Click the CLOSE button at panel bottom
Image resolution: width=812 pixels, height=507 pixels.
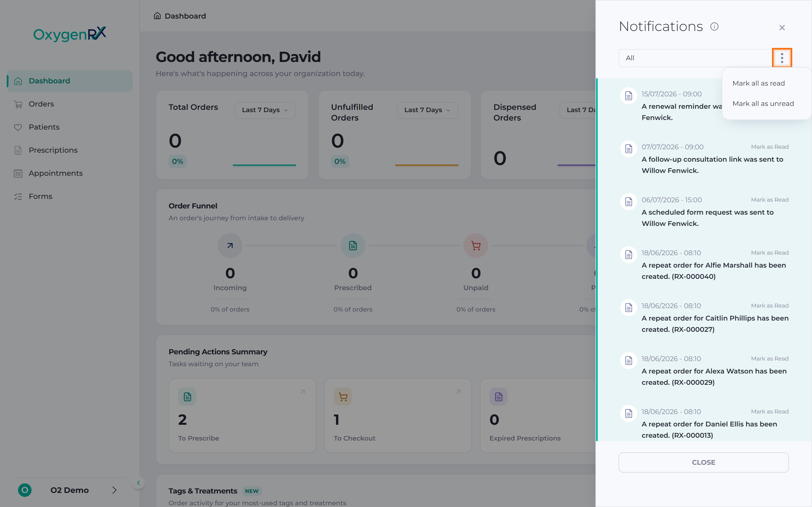[x=703, y=462]
